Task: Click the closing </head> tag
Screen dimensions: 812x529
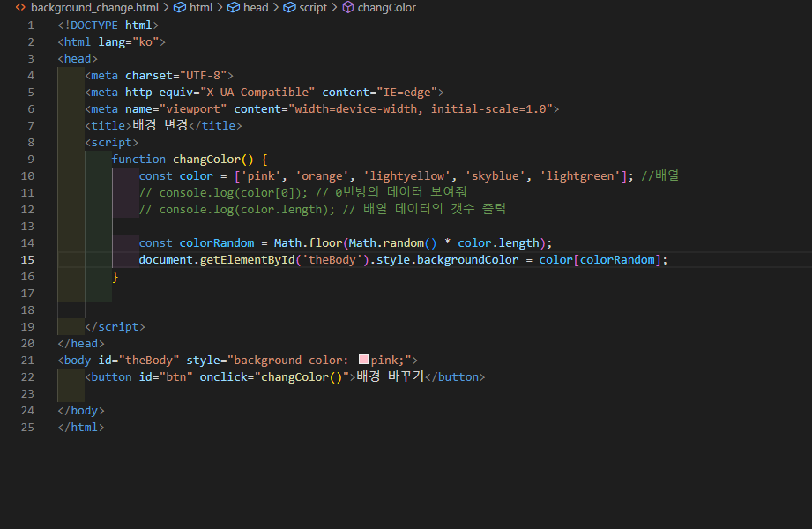Action: pos(81,344)
